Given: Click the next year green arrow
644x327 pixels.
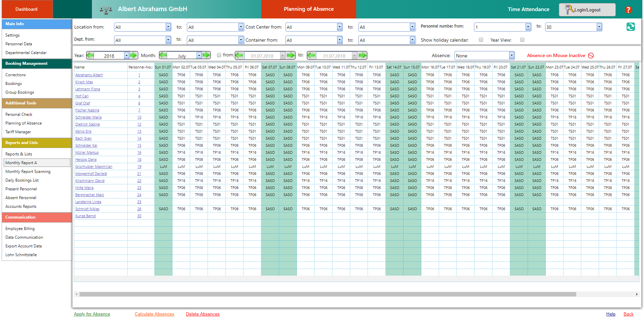Looking at the screenshot, I should pos(133,55).
